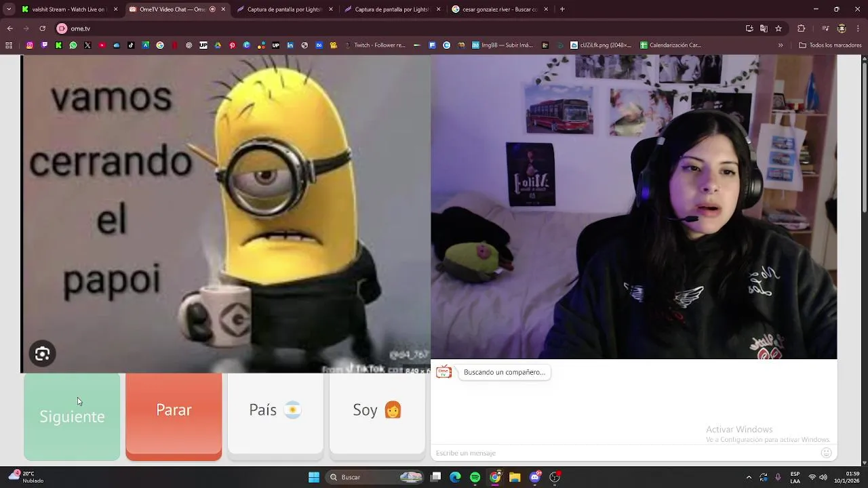Open the WhatsApp bookmark icon
The height and width of the screenshot is (488, 868).
pos(73,45)
